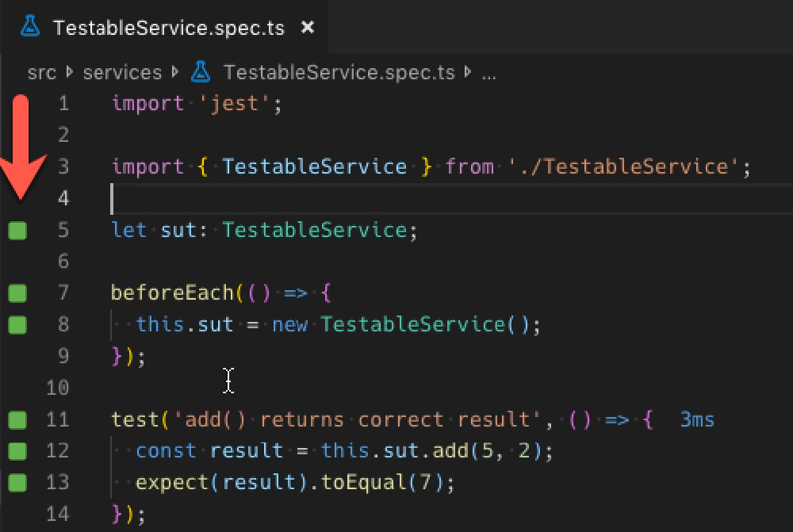Click TestableService inside the import braces

tap(315, 166)
